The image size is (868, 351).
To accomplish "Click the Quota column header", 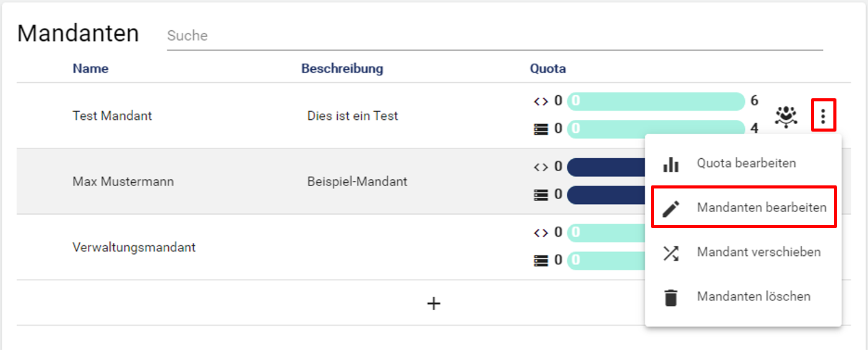I will pos(548,69).
